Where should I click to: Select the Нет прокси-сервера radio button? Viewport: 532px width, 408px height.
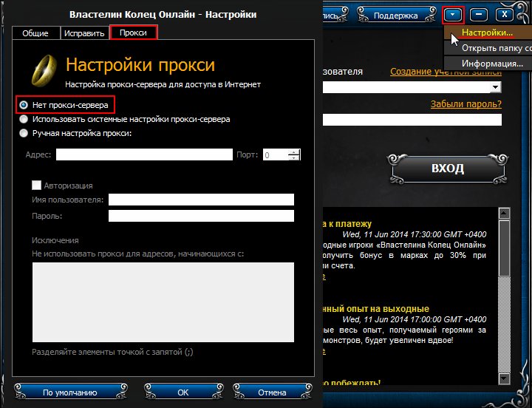(24, 105)
